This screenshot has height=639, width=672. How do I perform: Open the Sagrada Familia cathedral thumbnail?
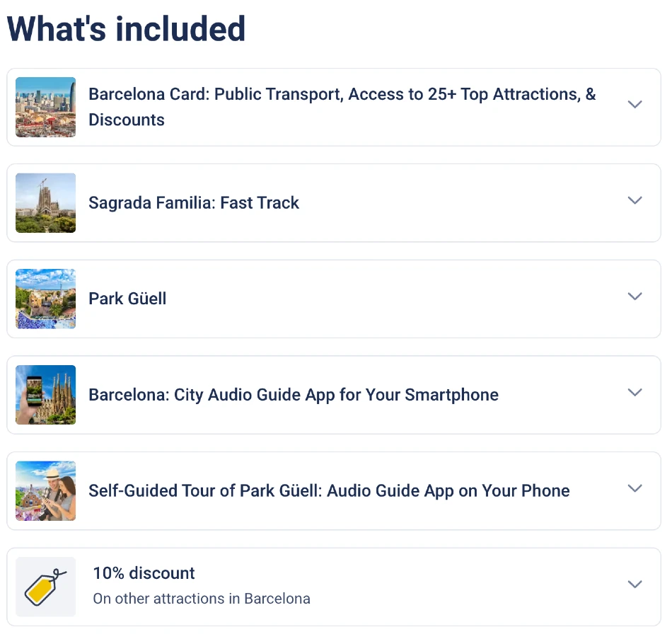[x=45, y=203]
